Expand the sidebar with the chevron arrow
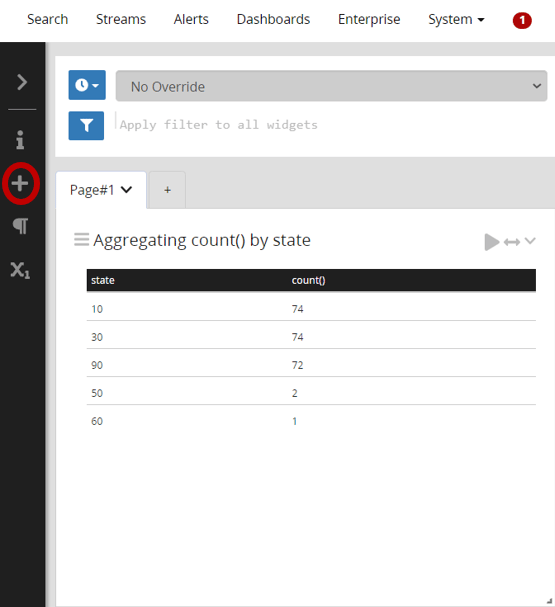 22,82
